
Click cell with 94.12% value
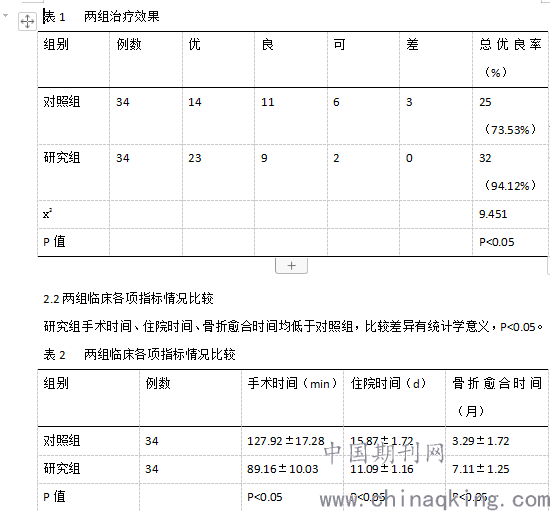click(x=510, y=172)
